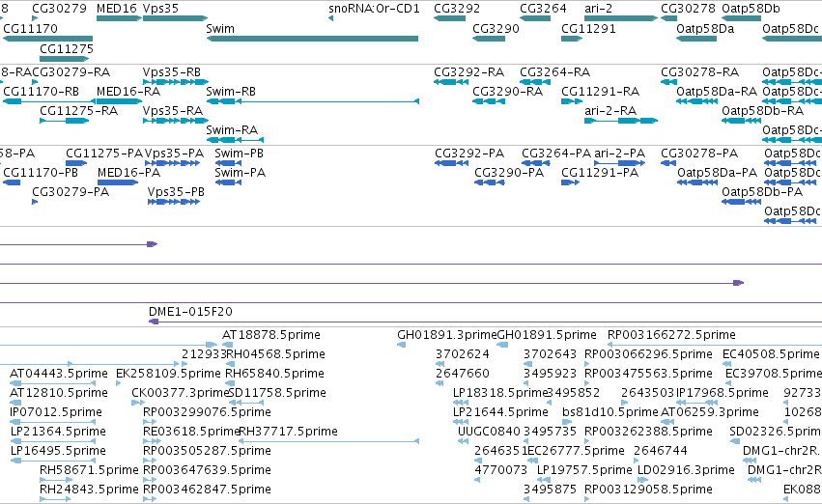Select EST RE03618.5prime

point(150,441)
